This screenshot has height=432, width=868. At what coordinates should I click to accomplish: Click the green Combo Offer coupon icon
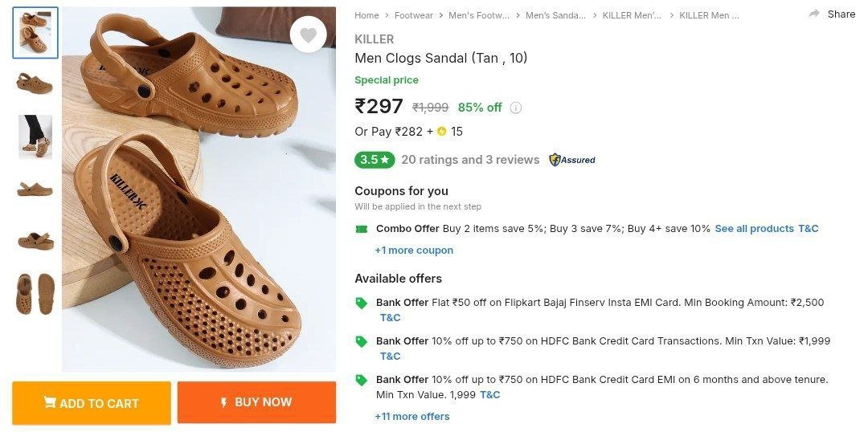pyautogui.click(x=362, y=229)
